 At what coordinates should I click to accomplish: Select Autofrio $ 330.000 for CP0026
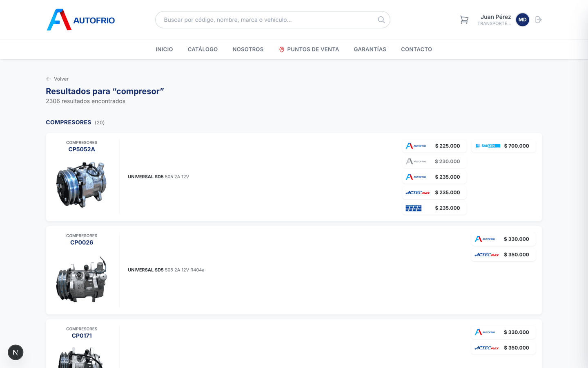503,239
